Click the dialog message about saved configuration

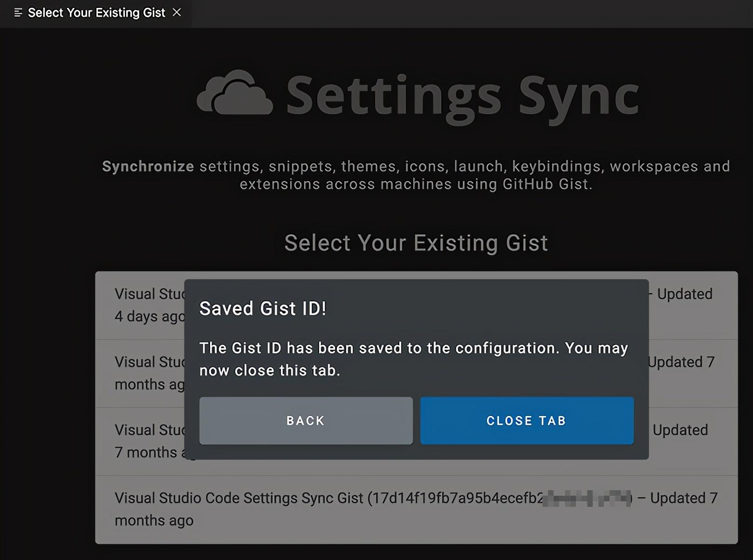[414, 359]
